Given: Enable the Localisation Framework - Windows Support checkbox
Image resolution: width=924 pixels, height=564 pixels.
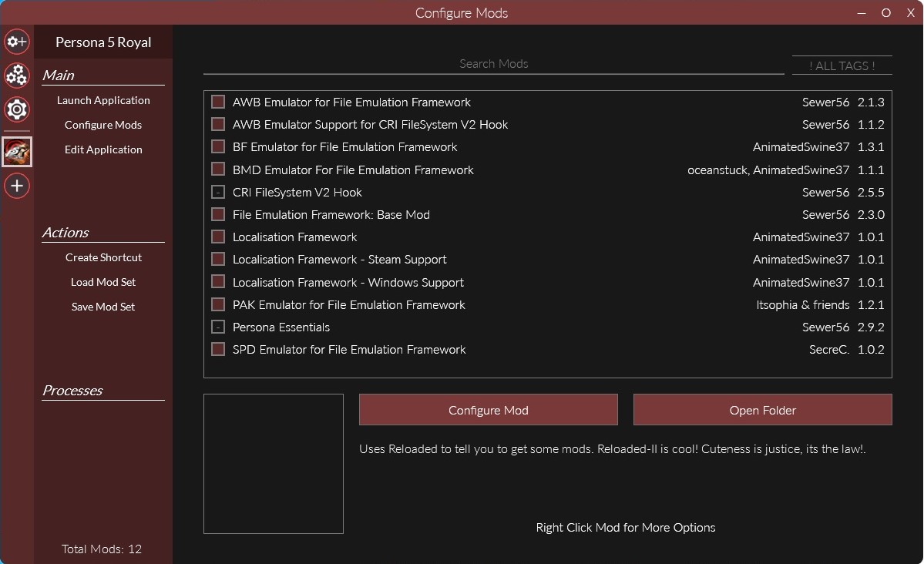Looking at the screenshot, I should (218, 282).
